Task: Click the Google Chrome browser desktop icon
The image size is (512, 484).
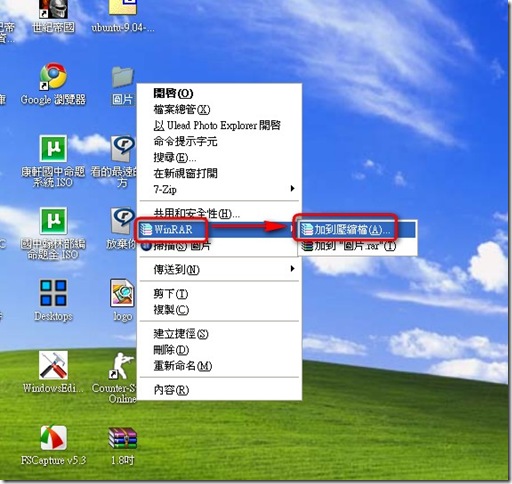Action: [53, 76]
